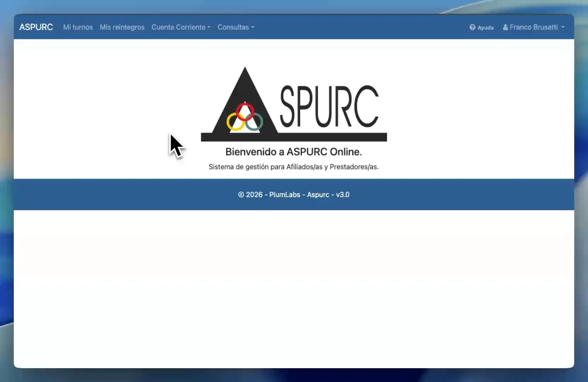Click the caret arrow next to Cuenta Corriente
588x382 pixels.
pos(208,28)
